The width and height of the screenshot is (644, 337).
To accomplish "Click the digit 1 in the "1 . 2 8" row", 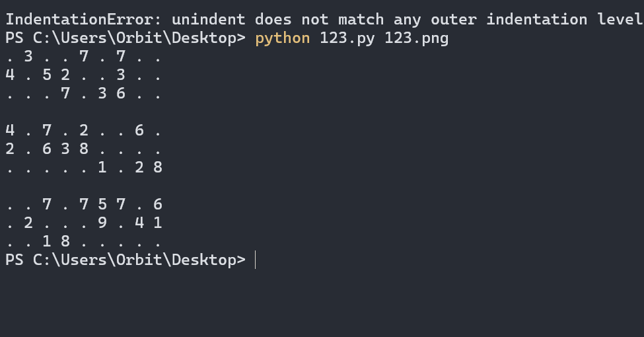I will pos(102,167).
